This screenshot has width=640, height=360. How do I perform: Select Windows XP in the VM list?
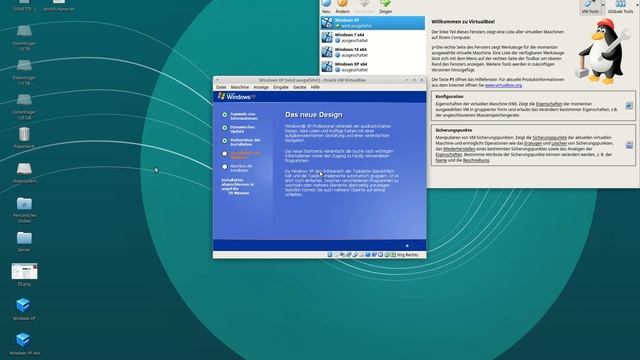[373, 23]
